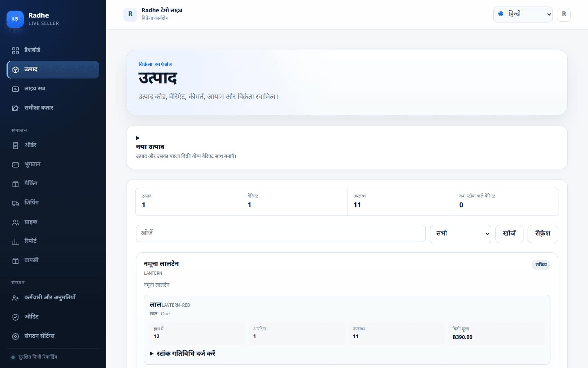Click the रिपोर्ट bar chart icon
588x368 pixels.
click(x=16, y=241)
